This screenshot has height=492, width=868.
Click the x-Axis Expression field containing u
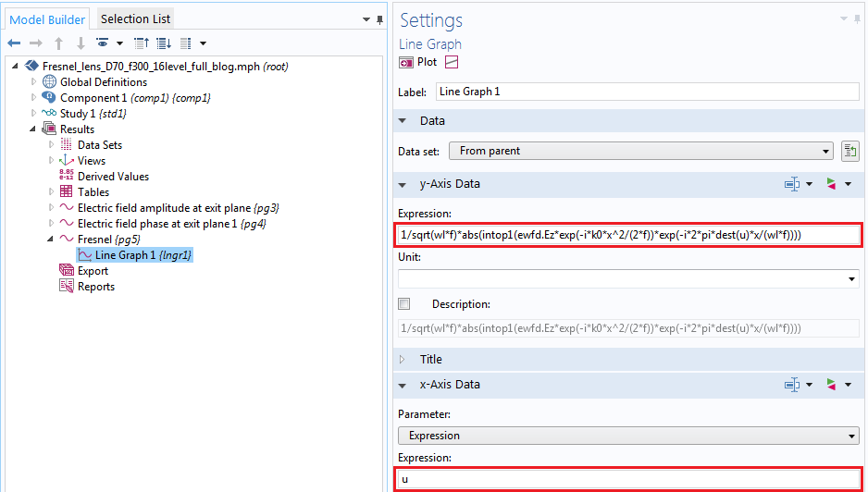pyautogui.click(x=629, y=479)
